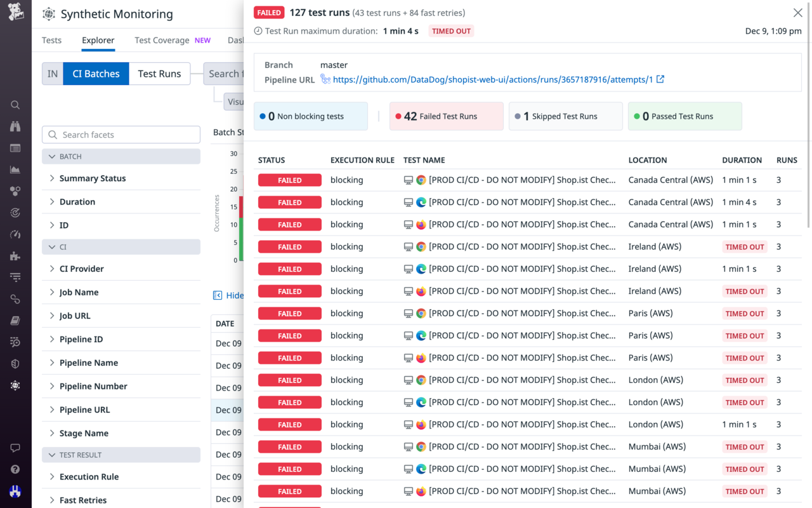Click the shield security icon in sidebar
The width and height of the screenshot is (812, 508).
pyautogui.click(x=15, y=363)
